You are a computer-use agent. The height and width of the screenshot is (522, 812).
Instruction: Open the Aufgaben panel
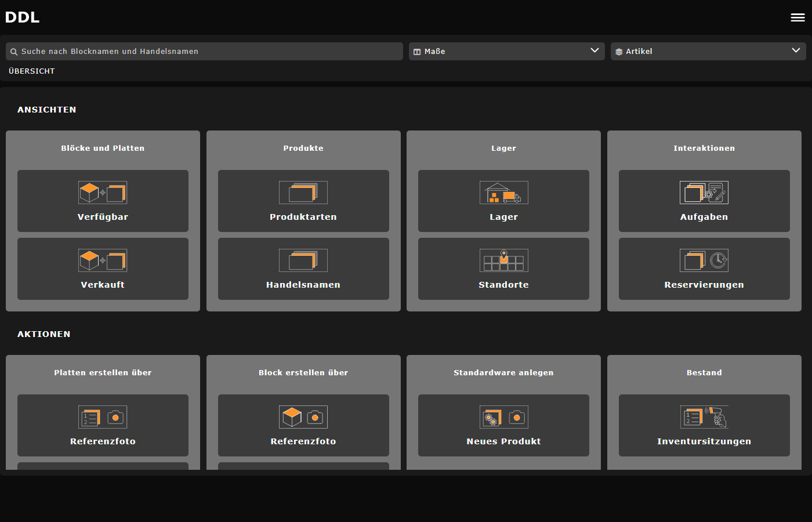pyautogui.click(x=704, y=201)
